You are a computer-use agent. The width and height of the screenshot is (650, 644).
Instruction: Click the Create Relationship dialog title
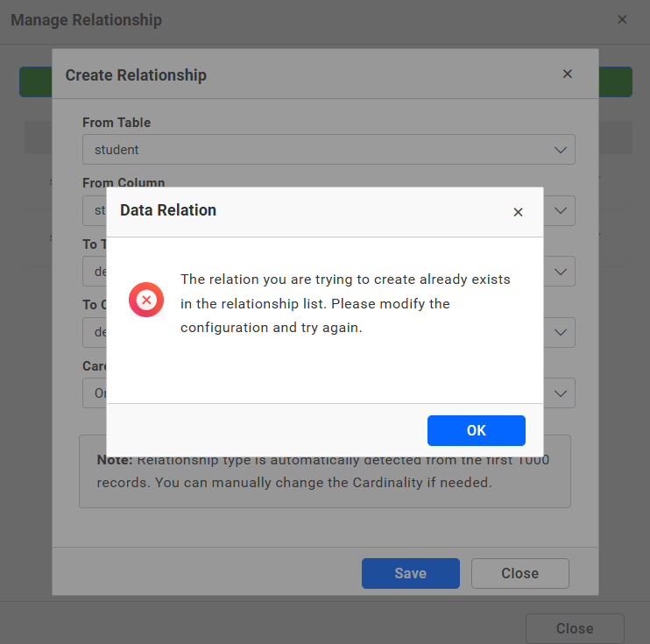click(136, 75)
